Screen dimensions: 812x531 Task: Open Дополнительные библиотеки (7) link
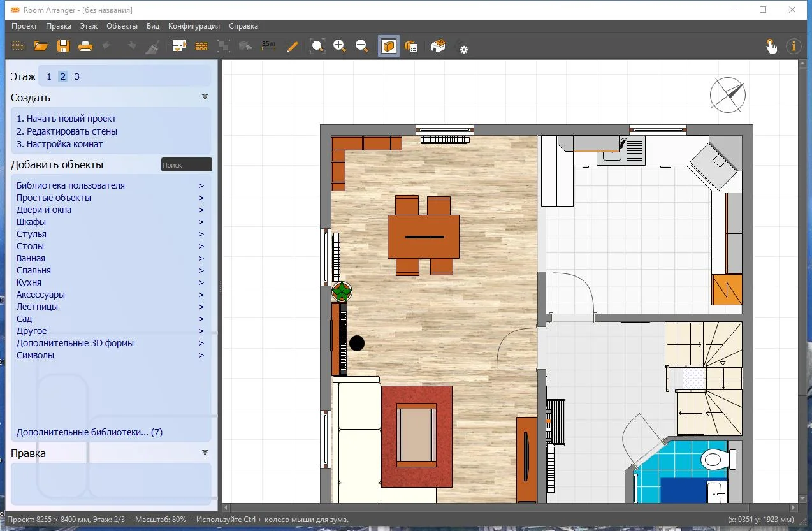coord(89,432)
